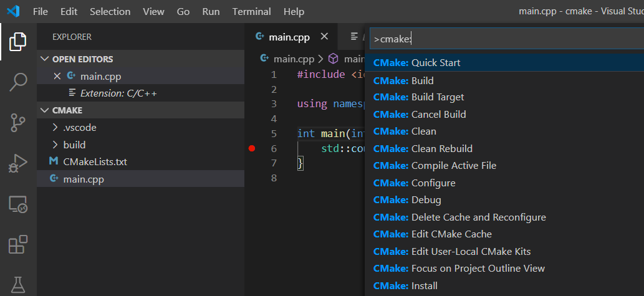
Task: Click the cube symbol icon in breadcrumb
Action: pos(333,59)
